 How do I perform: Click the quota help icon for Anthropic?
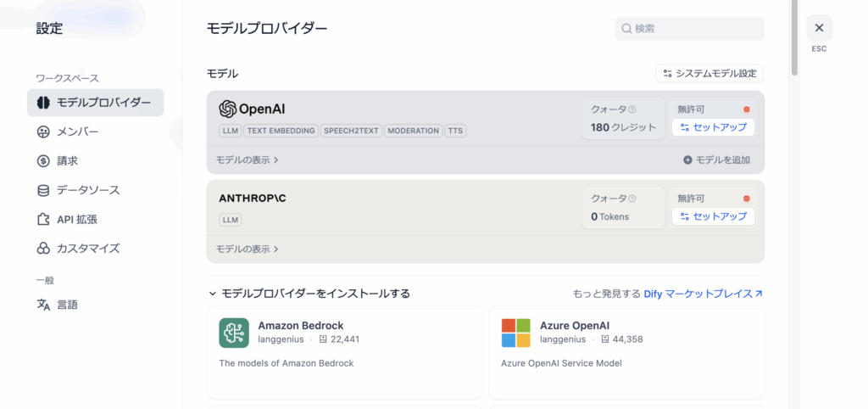[x=632, y=199]
